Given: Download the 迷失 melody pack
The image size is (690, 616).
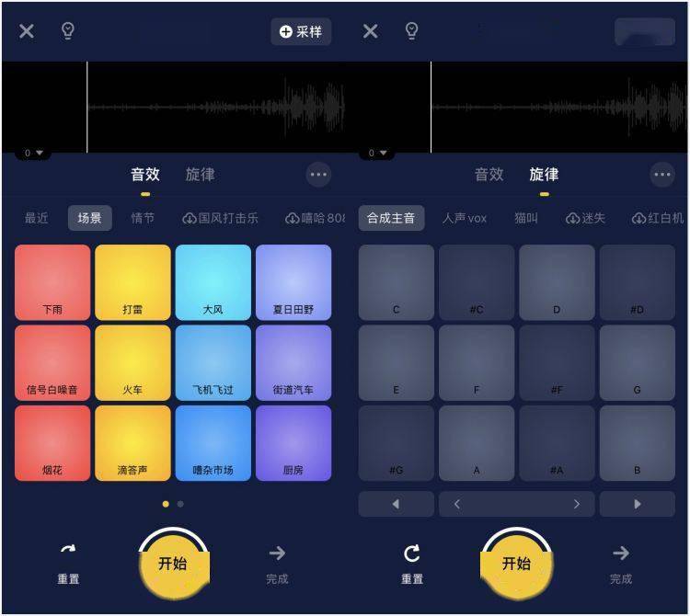Looking at the screenshot, I should (x=585, y=218).
